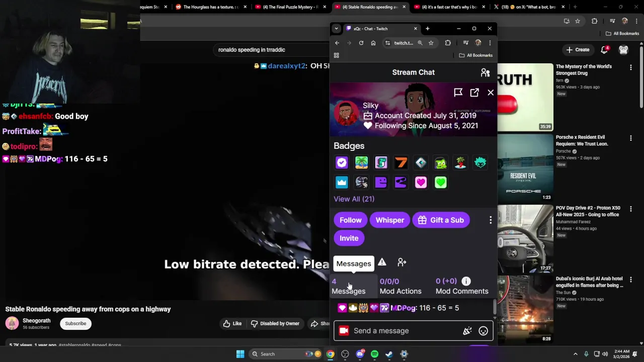This screenshot has height=362, width=644.
Task: Open YouTube notifications bell
Action: coord(604,50)
